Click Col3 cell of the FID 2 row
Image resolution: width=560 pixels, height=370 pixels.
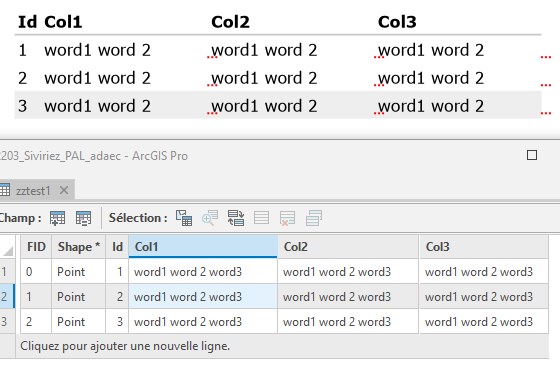tap(484, 321)
